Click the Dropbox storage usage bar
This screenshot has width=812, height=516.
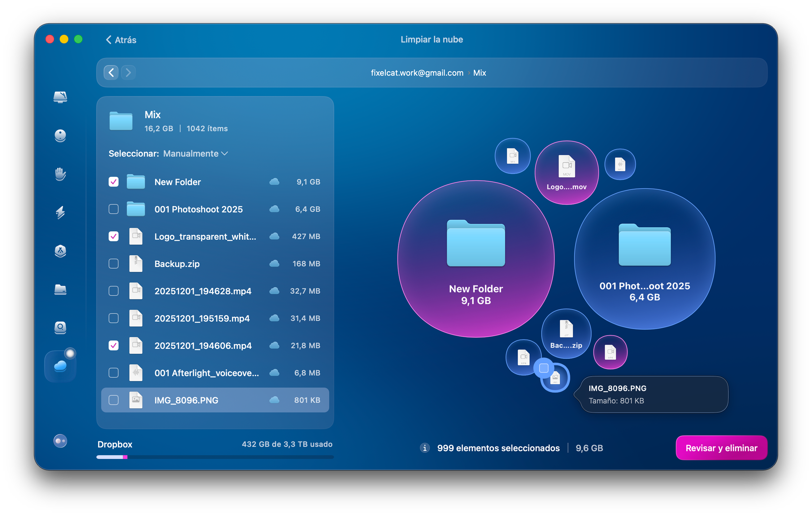[215, 458]
